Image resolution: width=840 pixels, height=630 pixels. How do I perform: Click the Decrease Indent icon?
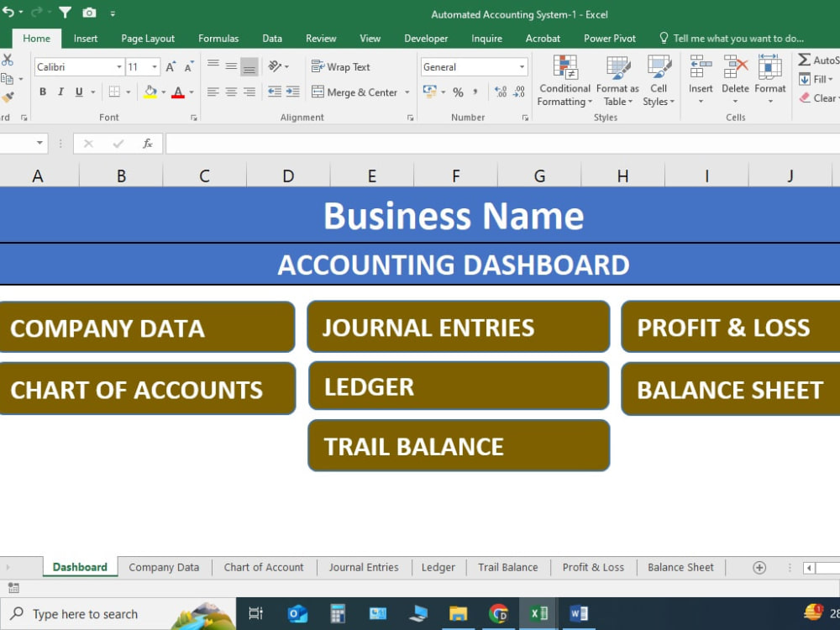[275, 92]
